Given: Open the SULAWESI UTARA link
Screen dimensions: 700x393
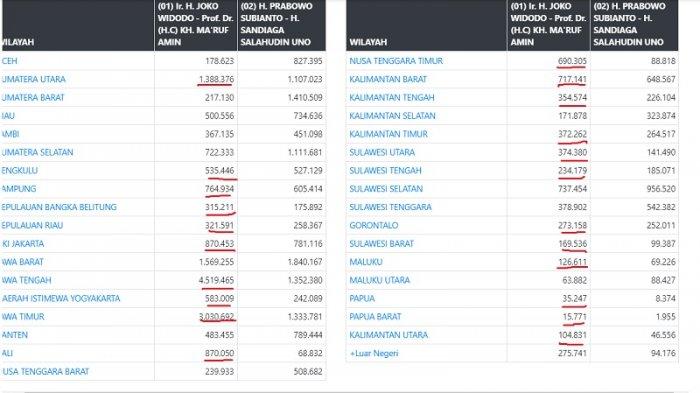Looking at the screenshot, I should pos(382,152).
